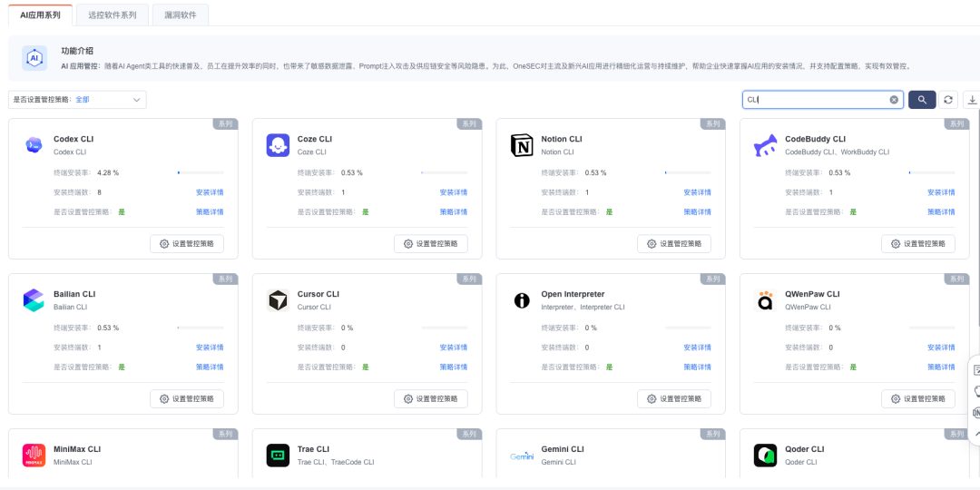Focus the search input containing CLI

pos(815,100)
